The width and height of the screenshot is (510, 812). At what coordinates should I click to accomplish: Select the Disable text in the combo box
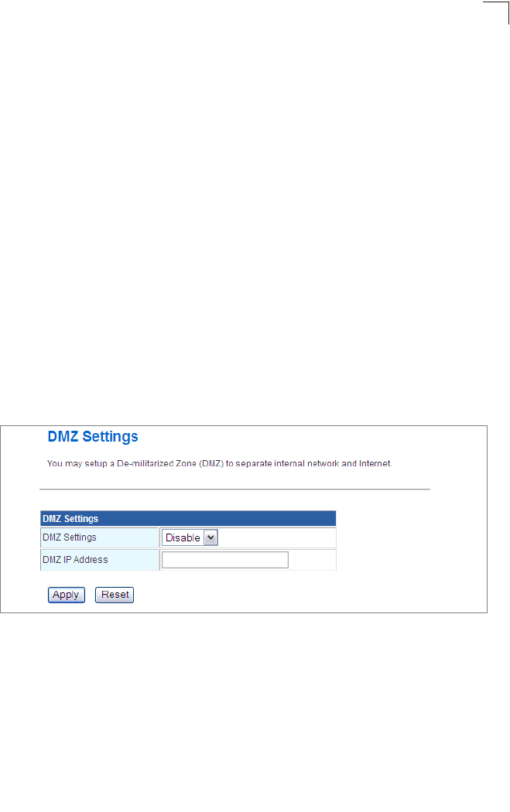point(183,537)
